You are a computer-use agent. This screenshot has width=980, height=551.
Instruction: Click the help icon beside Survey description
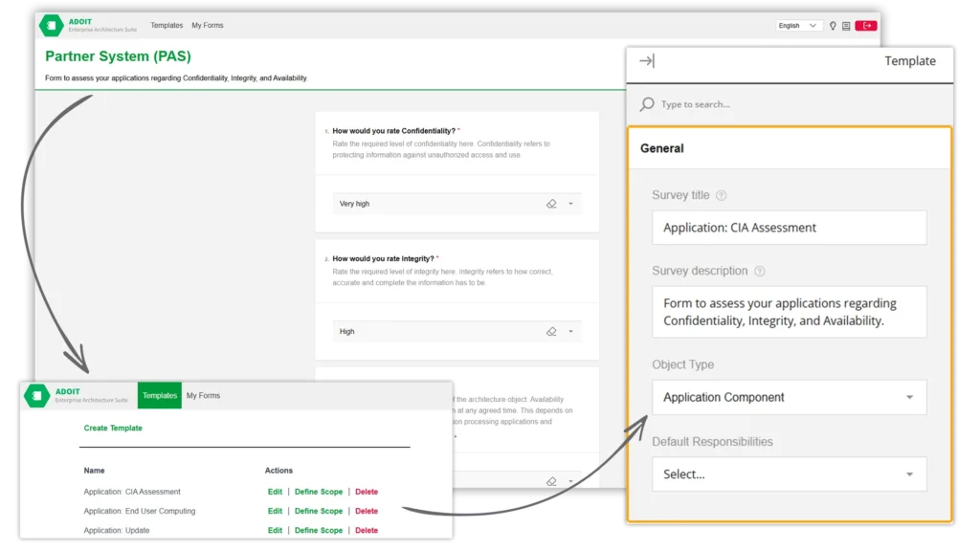point(759,271)
